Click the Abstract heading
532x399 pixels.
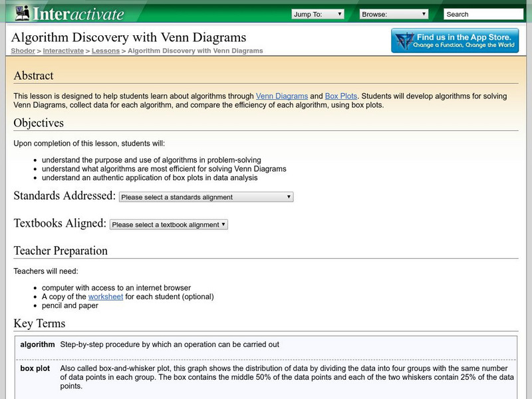click(x=34, y=76)
